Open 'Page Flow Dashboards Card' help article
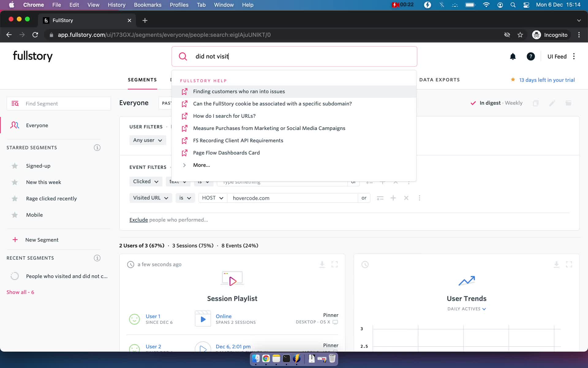This screenshot has width=588, height=368. pyautogui.click(x=294, y=153)
